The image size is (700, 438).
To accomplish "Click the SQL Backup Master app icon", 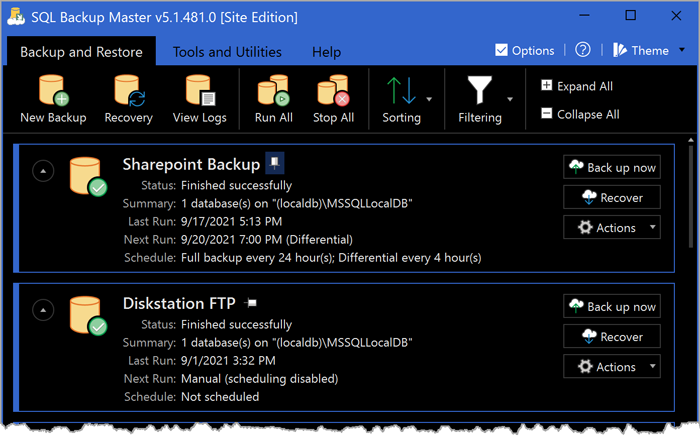I will point(16,16).
